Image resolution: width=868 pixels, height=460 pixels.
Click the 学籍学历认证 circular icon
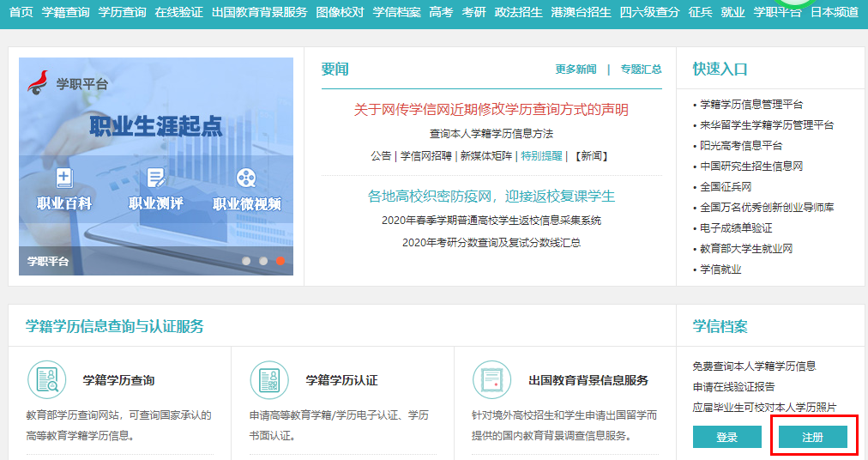(x=269, y=380)
